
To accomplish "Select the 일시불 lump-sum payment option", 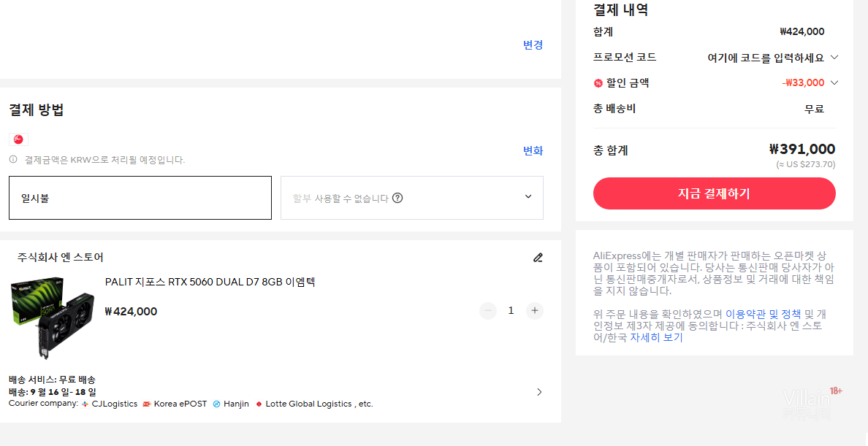I will pyautogui.click(x=140, y=198).
